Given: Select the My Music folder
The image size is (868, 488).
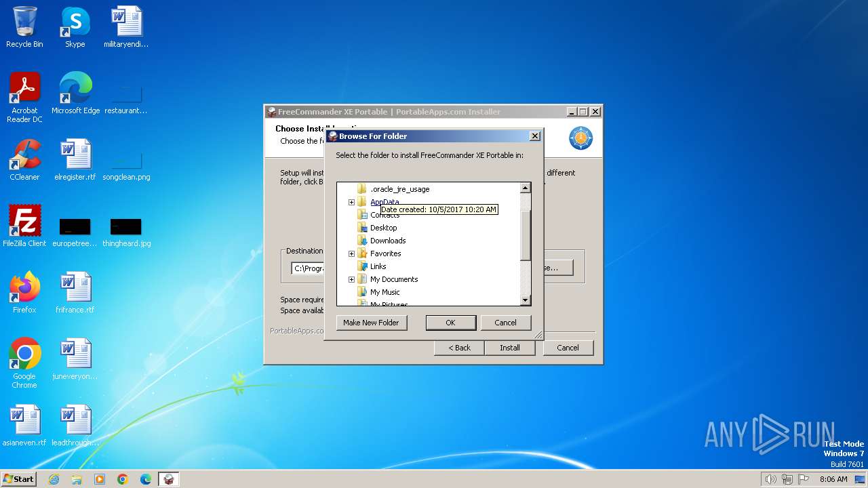Looking at the screenshot, I should (x=384, y=292).
